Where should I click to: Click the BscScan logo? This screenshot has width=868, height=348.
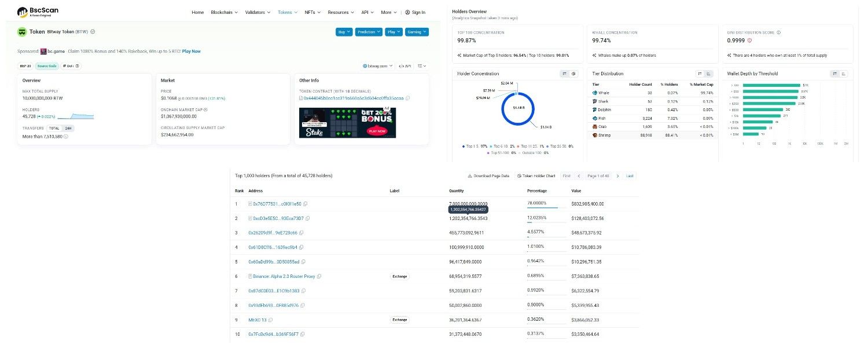[38, 12]
